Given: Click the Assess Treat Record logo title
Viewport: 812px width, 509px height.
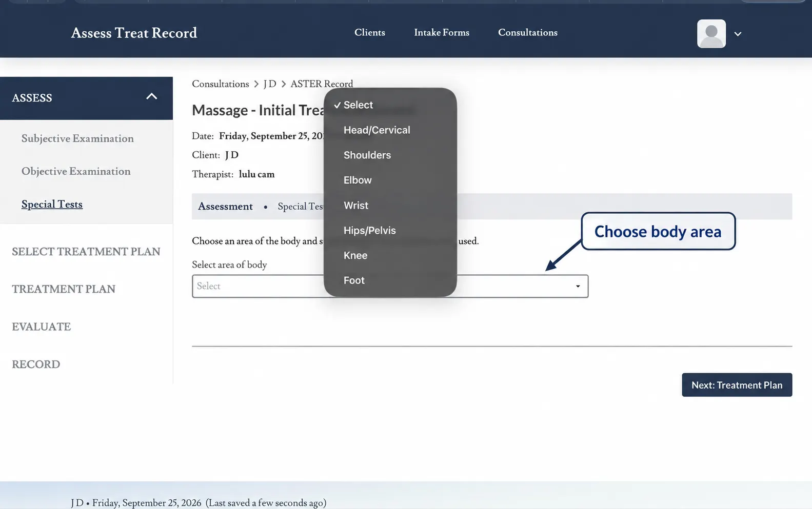Looking at the screenshot, I should [134, 33].
